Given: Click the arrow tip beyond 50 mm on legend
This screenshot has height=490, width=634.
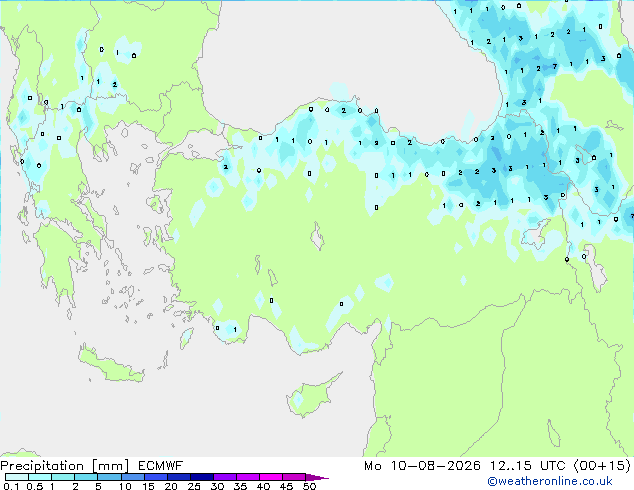Looking at the screenshot, I should [318, 477].
